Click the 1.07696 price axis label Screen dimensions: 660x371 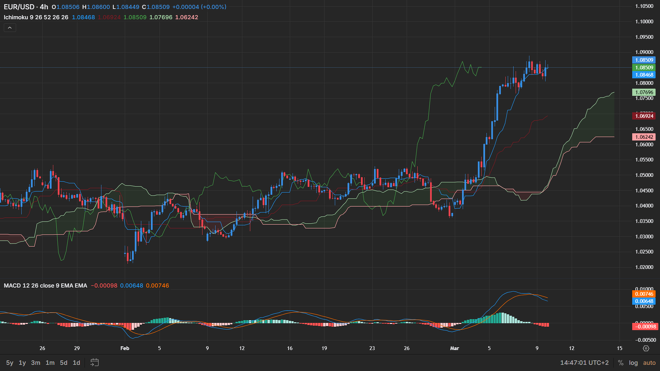644,92
